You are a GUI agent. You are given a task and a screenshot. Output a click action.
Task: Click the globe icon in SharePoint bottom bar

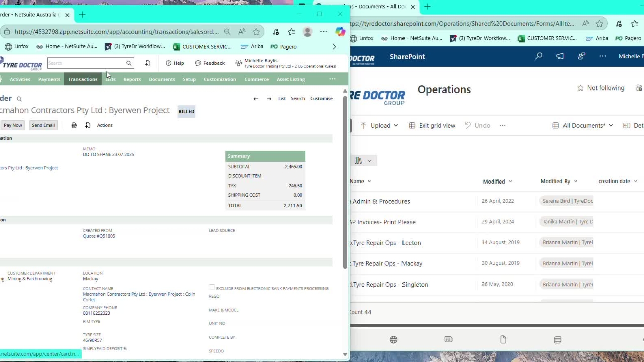coord(393,340)
